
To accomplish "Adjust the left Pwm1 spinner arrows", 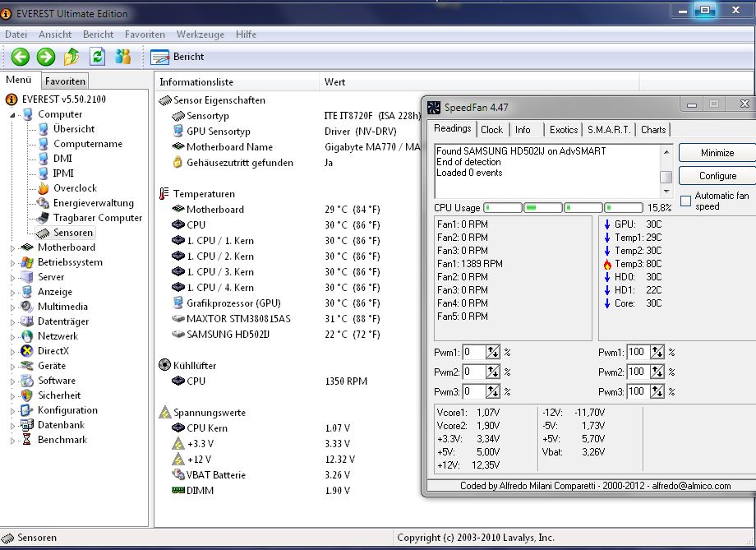I will 493,352.
